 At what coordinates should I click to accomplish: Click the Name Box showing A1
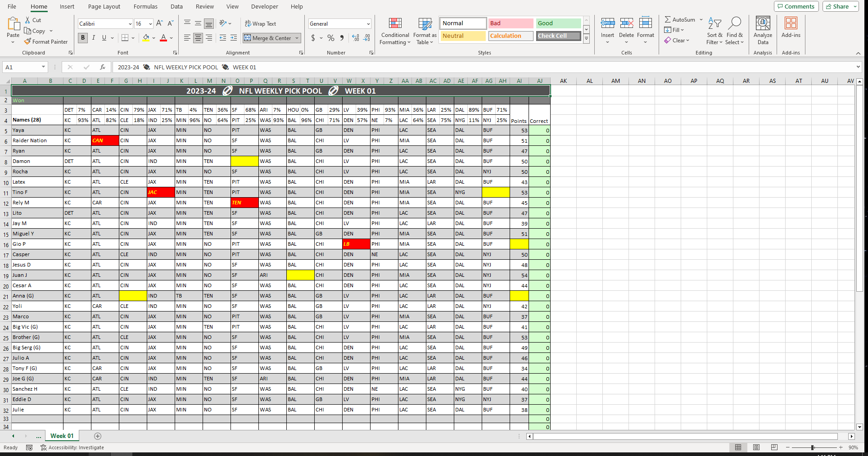tap(21, 67)
